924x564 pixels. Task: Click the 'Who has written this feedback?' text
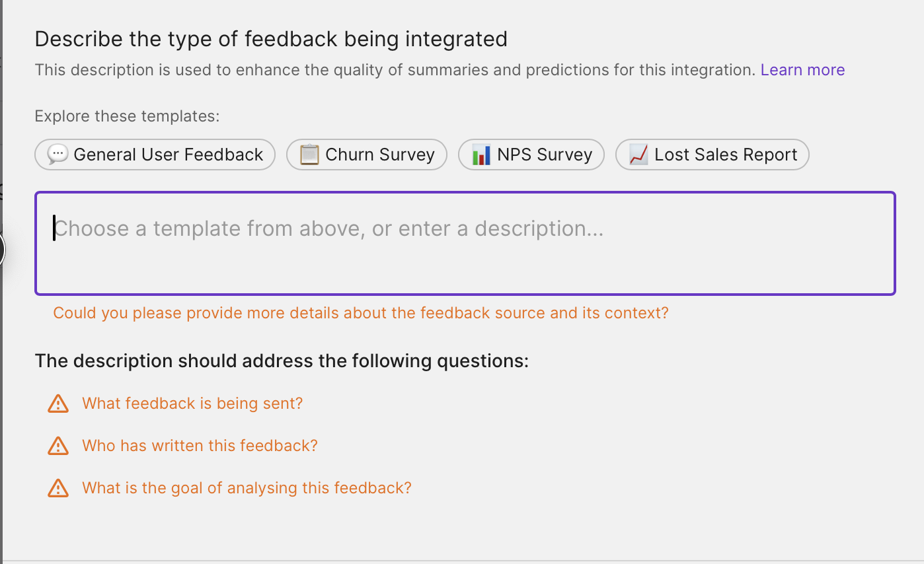[200, 446]
